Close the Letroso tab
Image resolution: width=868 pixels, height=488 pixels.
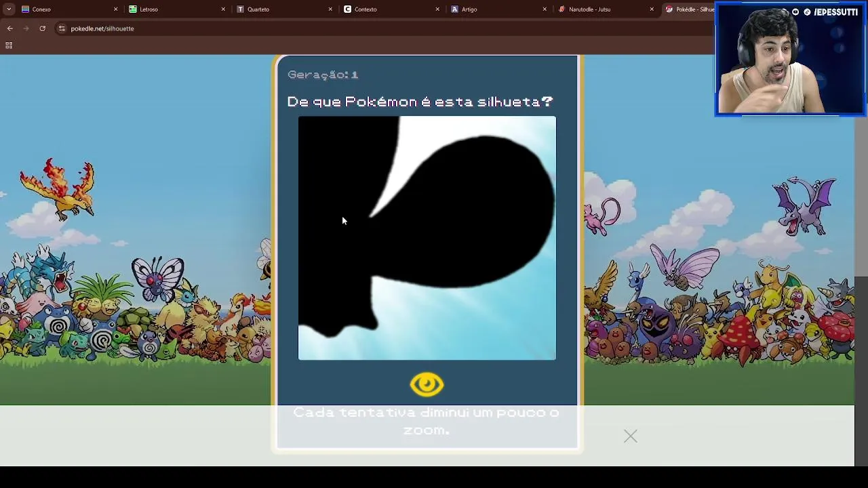point(223,9)
